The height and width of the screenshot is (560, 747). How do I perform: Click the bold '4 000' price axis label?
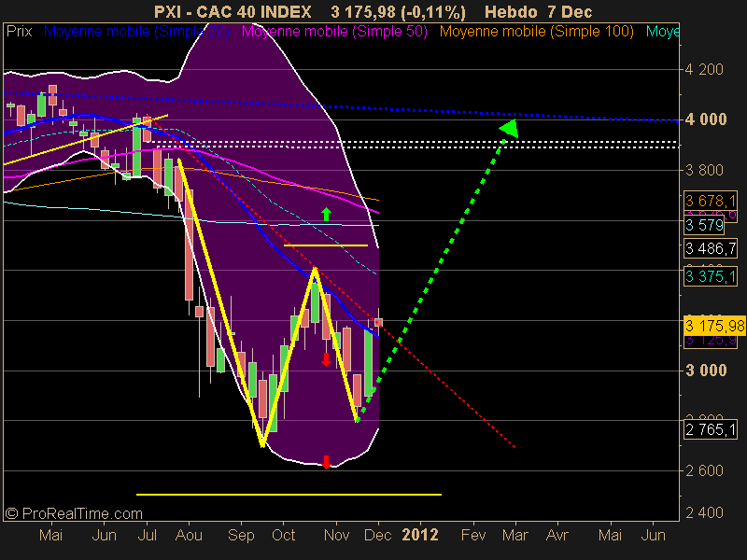pos(706,119)
